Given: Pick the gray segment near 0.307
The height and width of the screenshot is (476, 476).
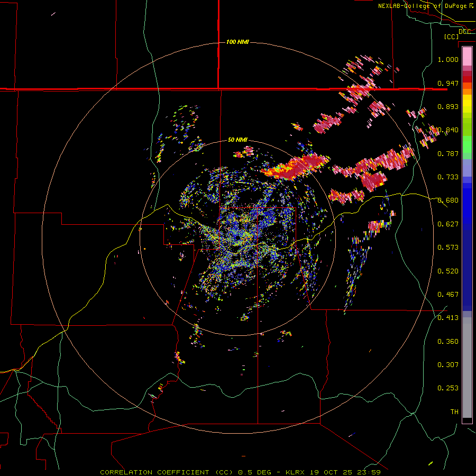Looking at the screenshot, I should tap(467, 368).
